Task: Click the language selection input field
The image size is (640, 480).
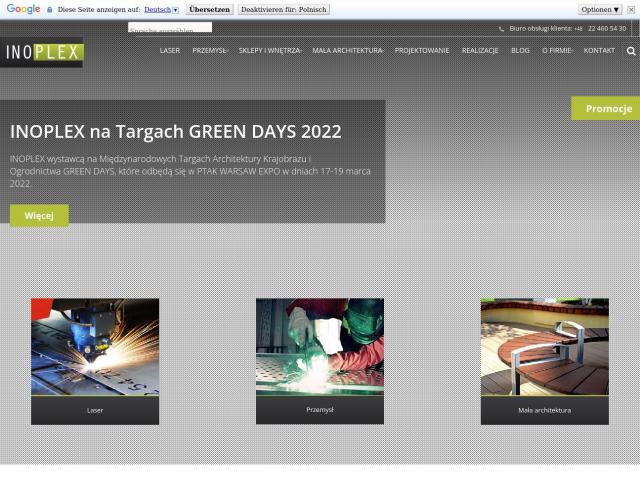Action: pyautogui.click(x=170, y=27)
